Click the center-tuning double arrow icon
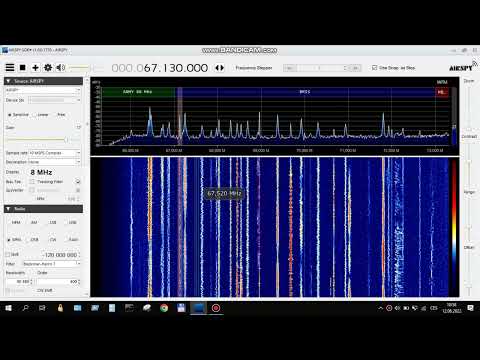Viewport: 480px width, 360px height. pos(219,68)
